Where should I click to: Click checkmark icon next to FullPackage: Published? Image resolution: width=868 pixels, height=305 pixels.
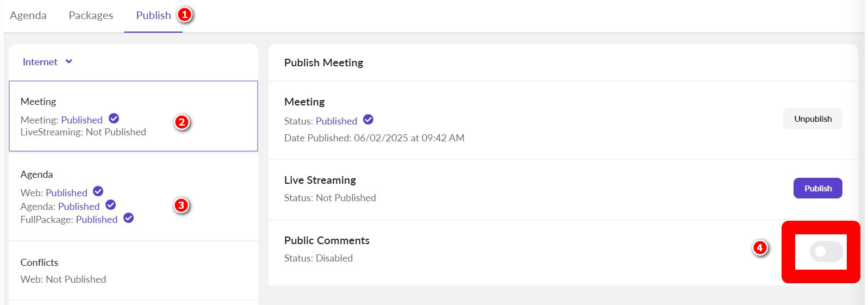128,218
